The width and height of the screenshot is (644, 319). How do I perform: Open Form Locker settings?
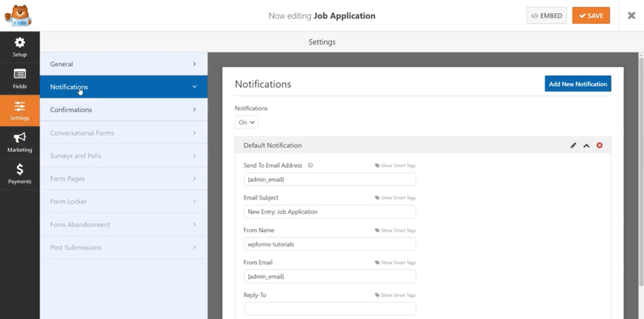[x=124, y=201]
